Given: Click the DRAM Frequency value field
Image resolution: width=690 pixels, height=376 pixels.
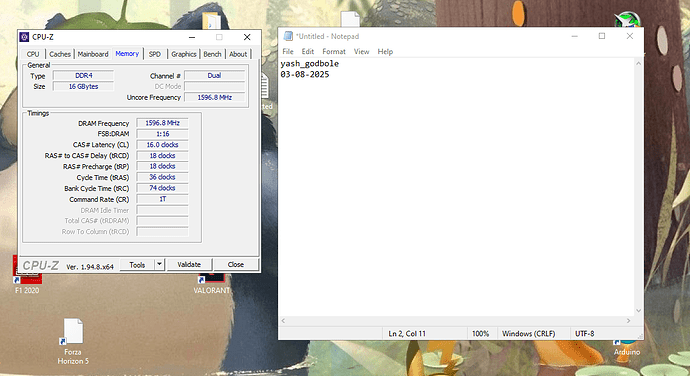Looking at the screenshot, I should tap(162, 123).
